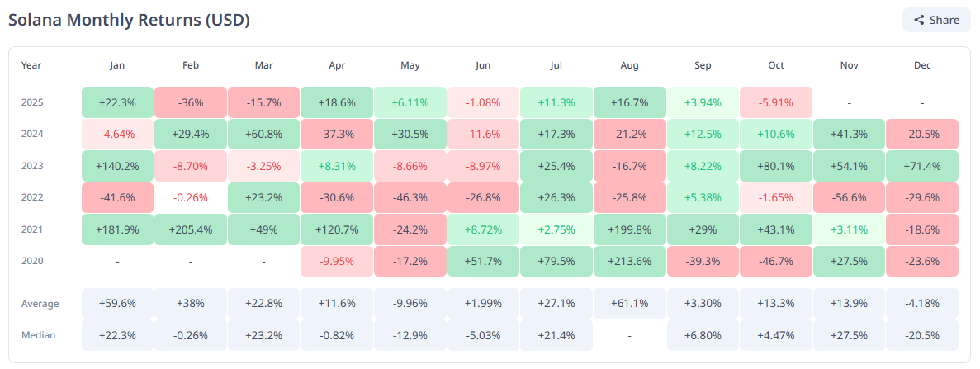Click the Share button
Image resolution: width=980 pixels, height=369 pixels.
coord(935,20)
